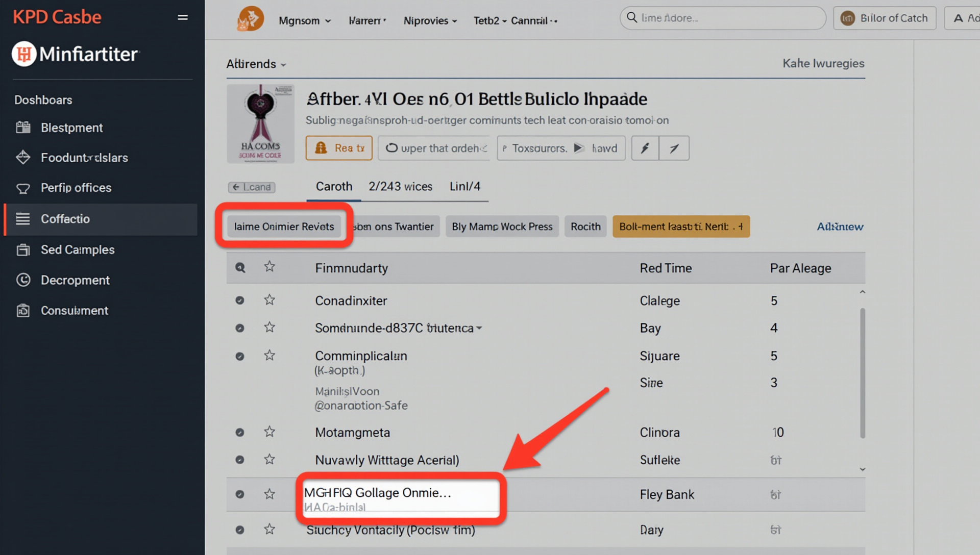Open Foodunt-dslars sidebar item
The height and width of the screenshot is (555, 980).
(84, 158)
